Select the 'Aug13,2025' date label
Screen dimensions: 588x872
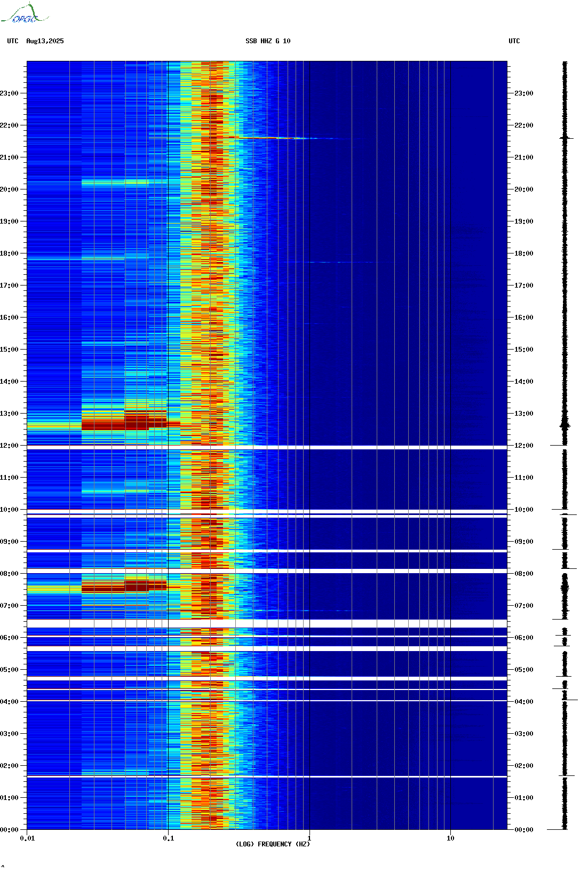(x=45, y=41)
